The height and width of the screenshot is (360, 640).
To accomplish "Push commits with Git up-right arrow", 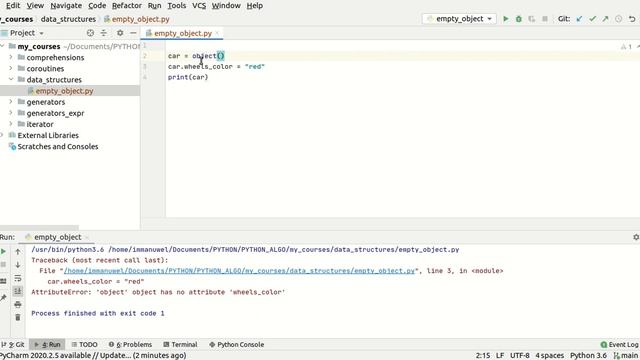I will (x=605, y=19).
